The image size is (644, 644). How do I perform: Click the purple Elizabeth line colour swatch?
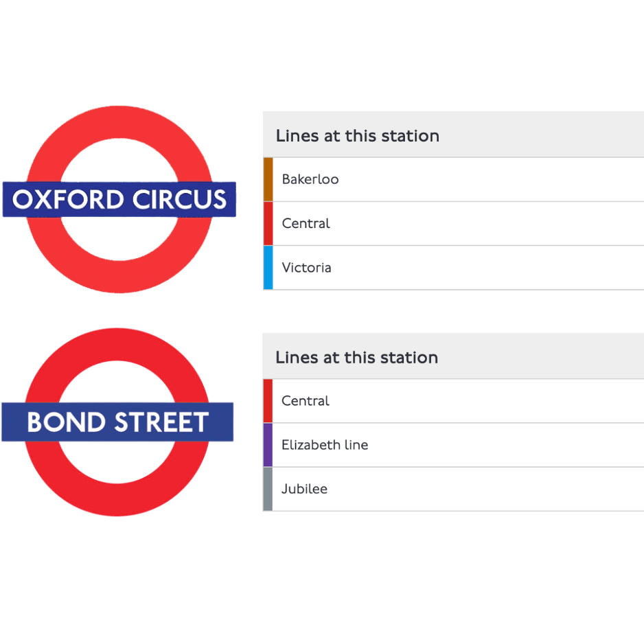pyautogui.click(x=268, y=445)
